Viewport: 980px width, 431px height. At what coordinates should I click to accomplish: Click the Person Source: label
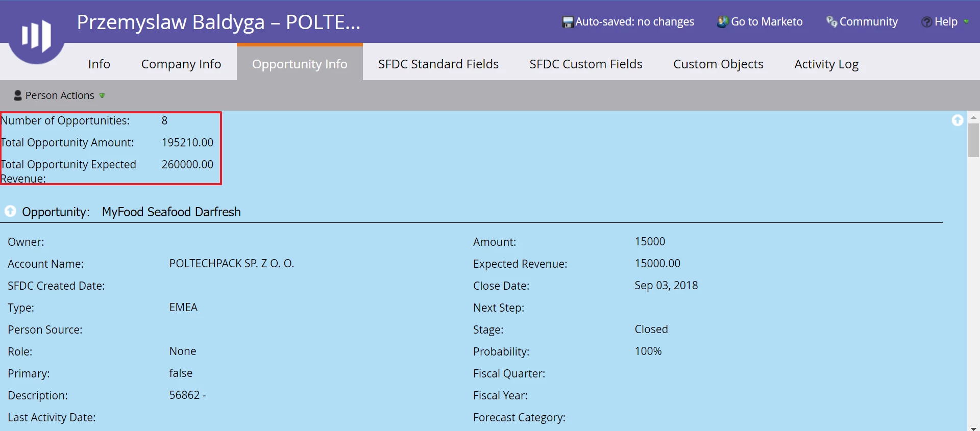45,329
